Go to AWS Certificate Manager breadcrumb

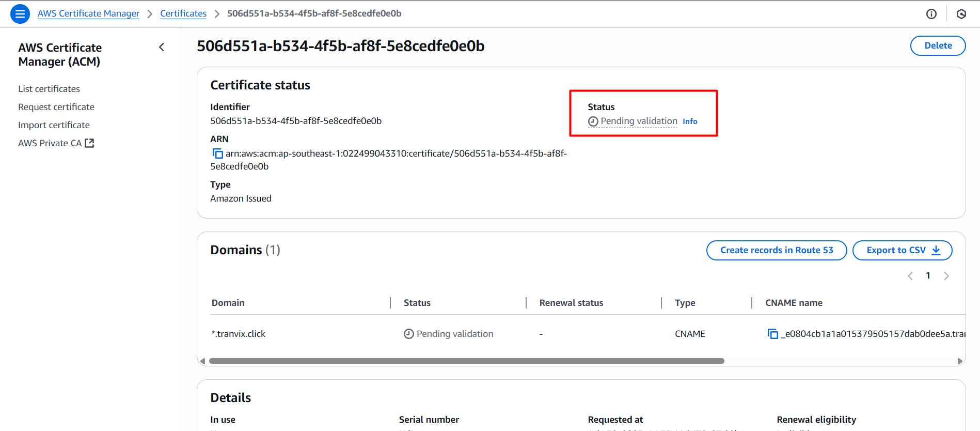coord(88,13)
